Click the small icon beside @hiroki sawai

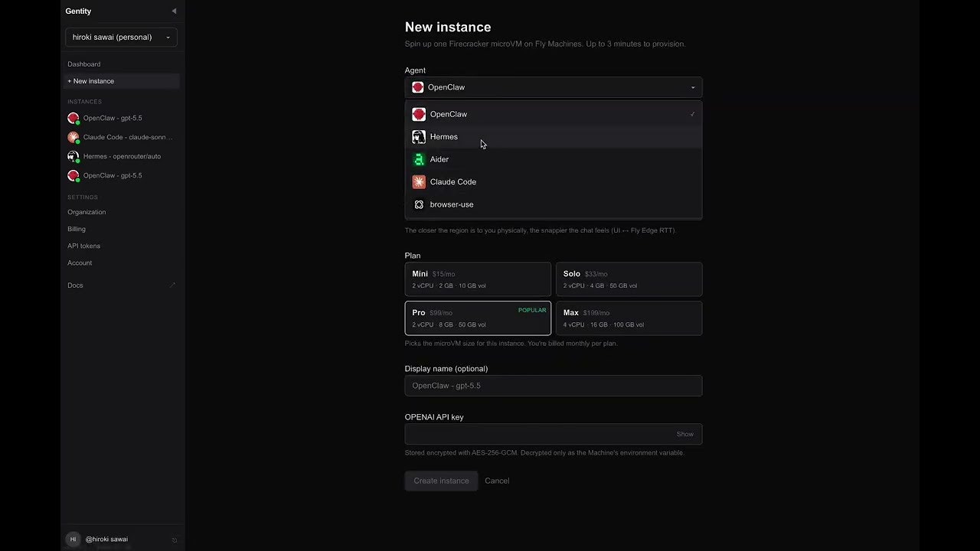click(175, 540)
